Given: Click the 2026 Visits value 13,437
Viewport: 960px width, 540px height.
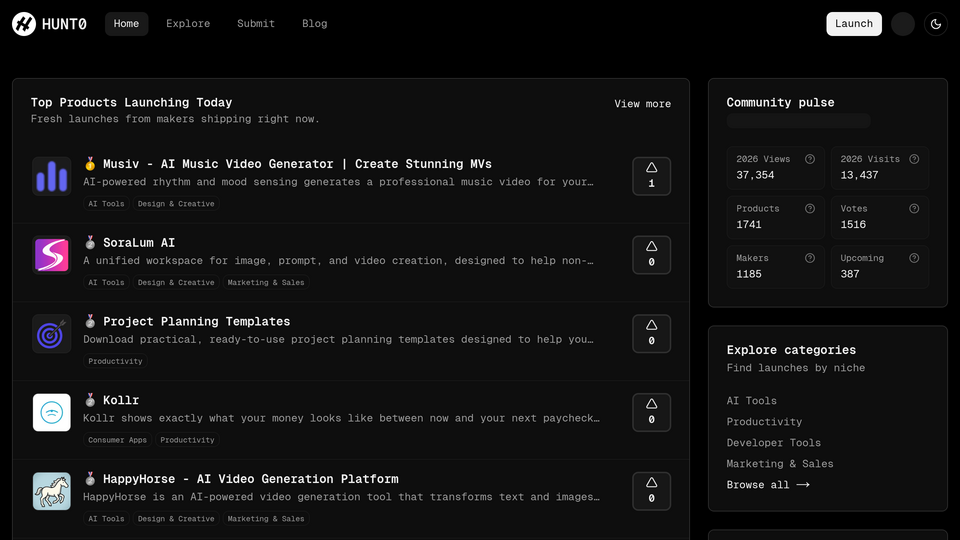Looking at the screenshot, I should (x=859, y=175).
